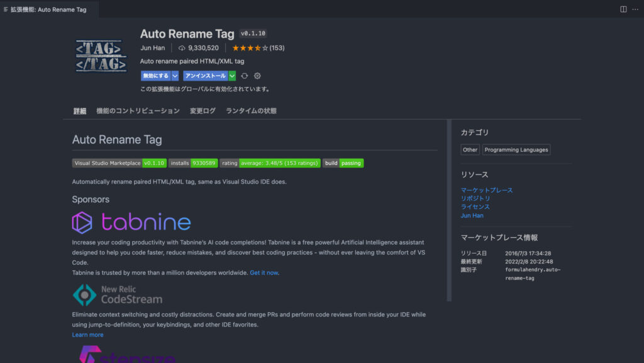Open the 変更ログ tab

[x=203, y=111]
